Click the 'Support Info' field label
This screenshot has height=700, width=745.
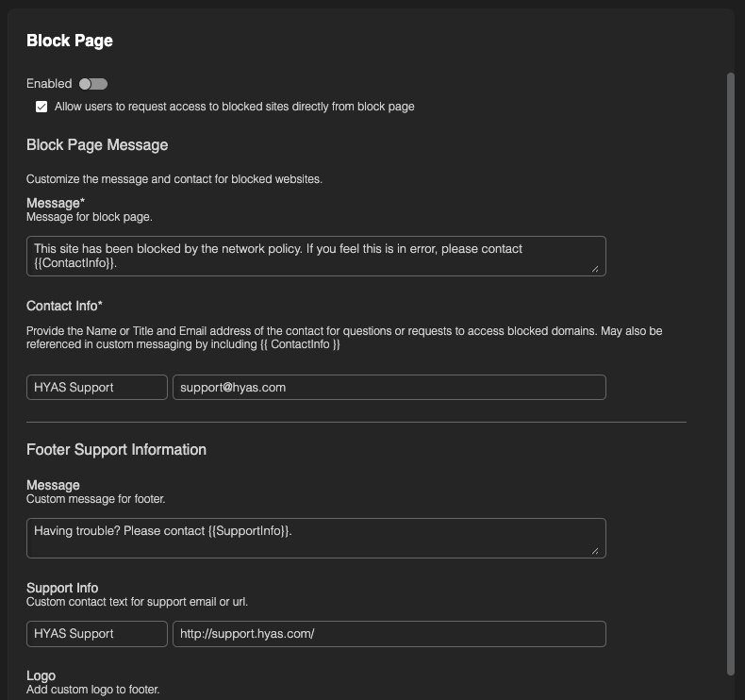click(x=62, y=588)
